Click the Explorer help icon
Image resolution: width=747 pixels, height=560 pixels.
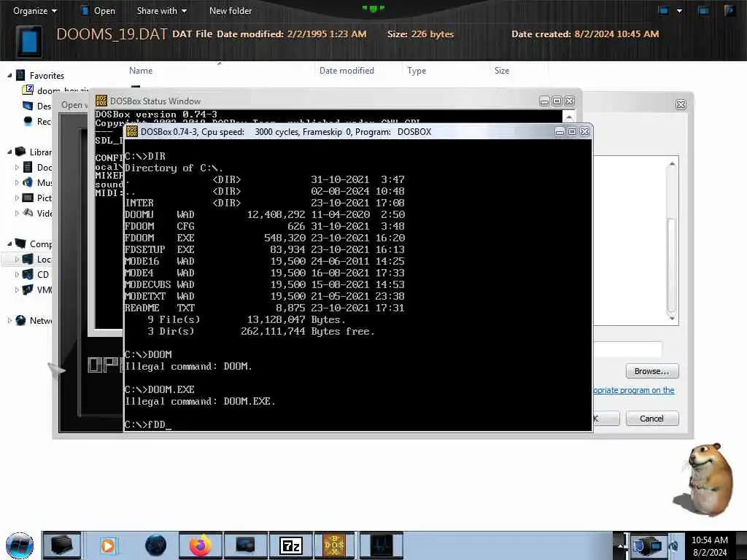coord(729,10)
